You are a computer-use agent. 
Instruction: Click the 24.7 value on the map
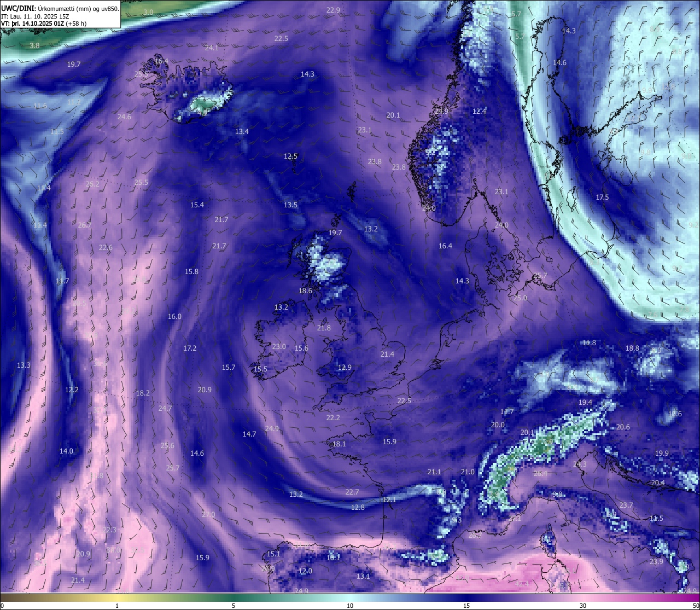click(165, 408)
